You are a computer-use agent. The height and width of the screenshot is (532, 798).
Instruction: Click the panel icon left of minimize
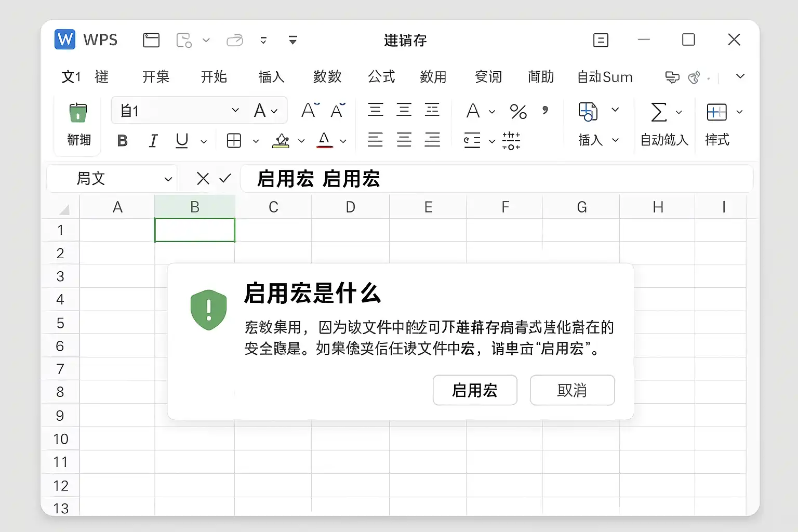601,40
